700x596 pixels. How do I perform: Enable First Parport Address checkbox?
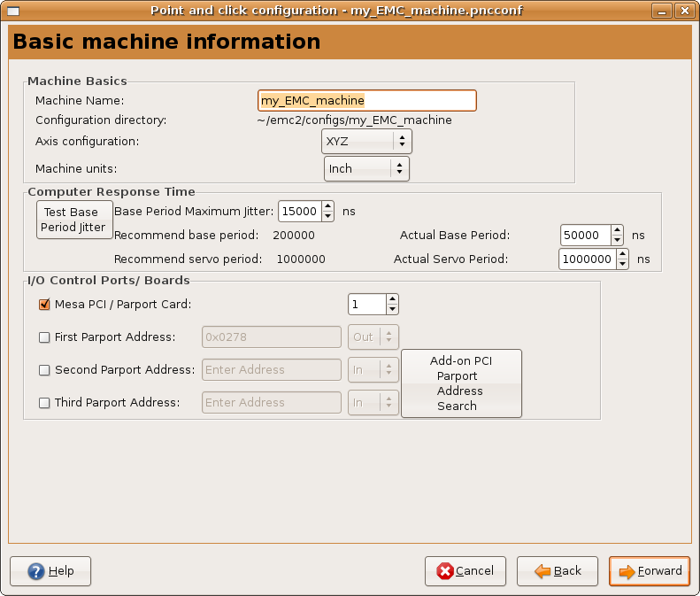[x=45, y=337]
